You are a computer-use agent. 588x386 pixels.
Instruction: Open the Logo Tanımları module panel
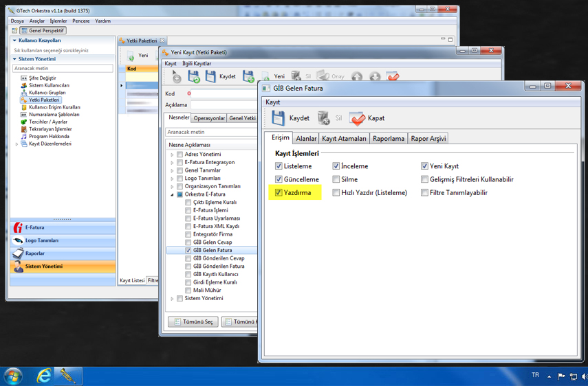coord(63,241)
